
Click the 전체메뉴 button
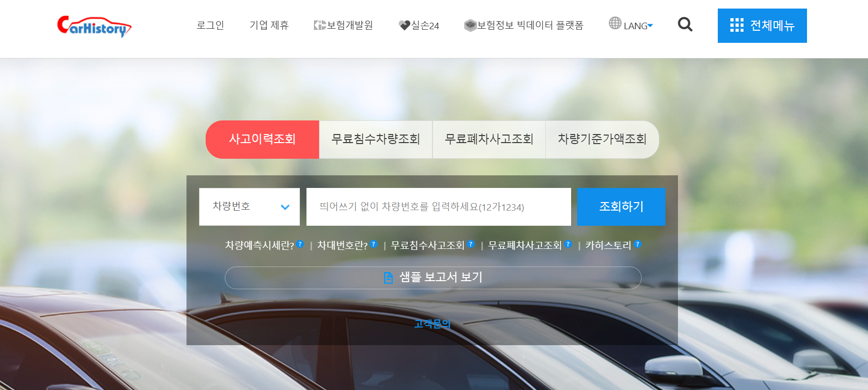tap(762, 26)
